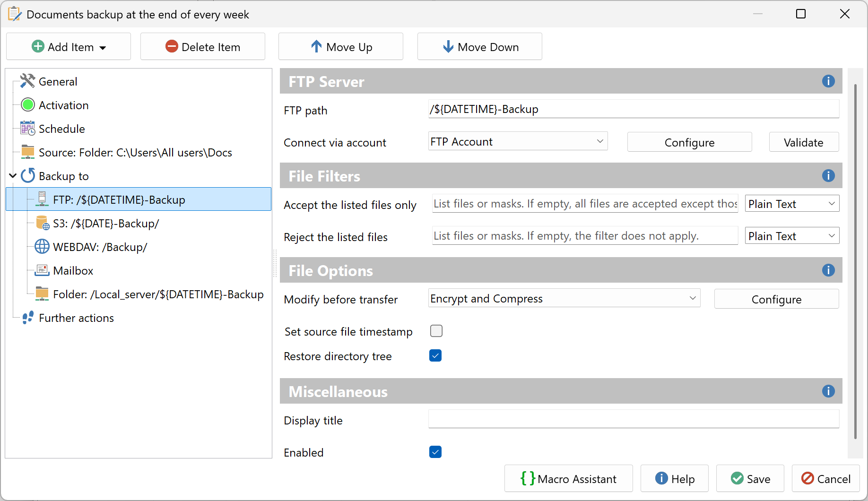
Task: Select Folder: /Local_server destination
Action: (158, 294)
